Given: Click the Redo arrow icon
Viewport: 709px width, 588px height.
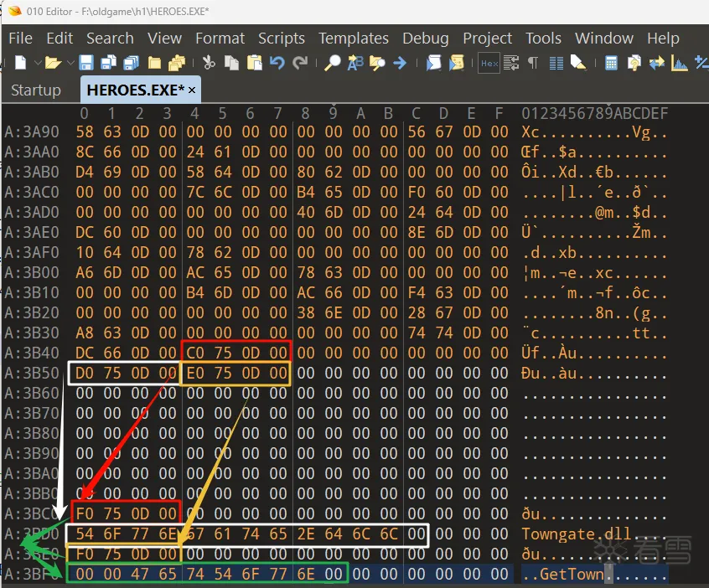Looking at the screenshot, I should 300,63.
